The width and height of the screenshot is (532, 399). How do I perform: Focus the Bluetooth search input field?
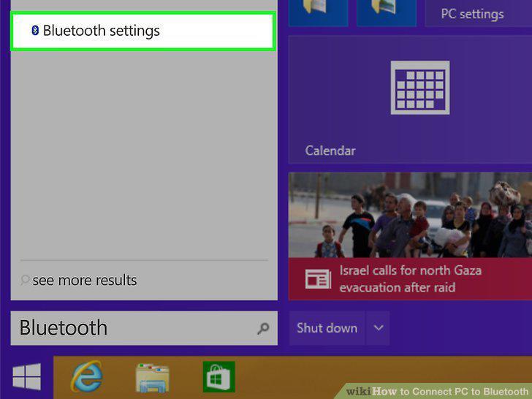(144, 328)
